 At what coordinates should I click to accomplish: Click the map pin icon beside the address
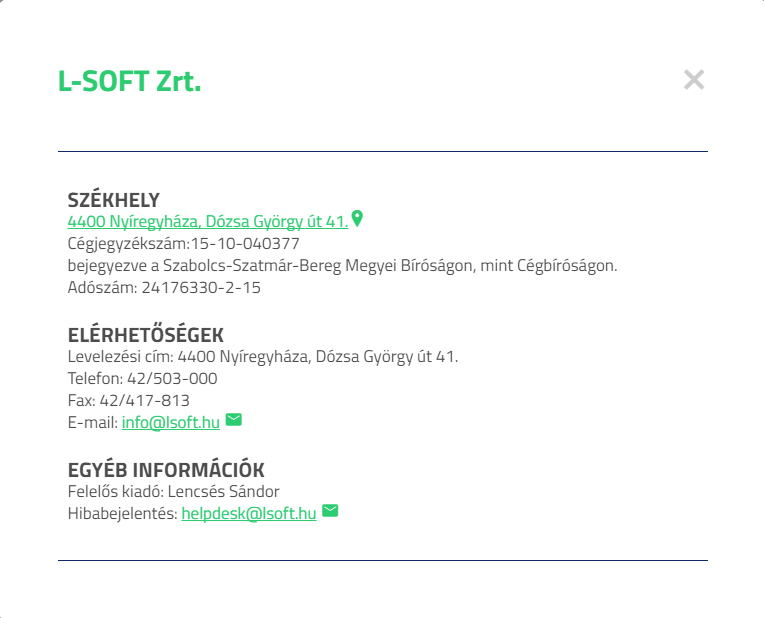coord(357,219)
